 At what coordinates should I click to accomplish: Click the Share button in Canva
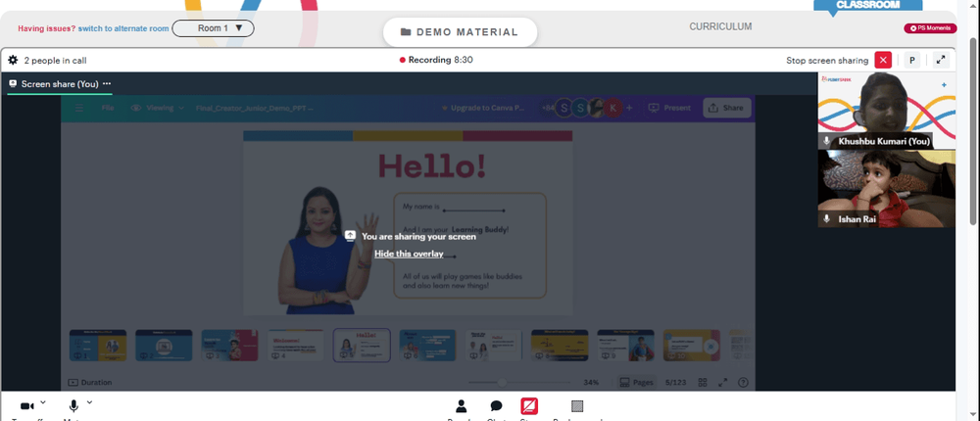click(x=727, y=108)
